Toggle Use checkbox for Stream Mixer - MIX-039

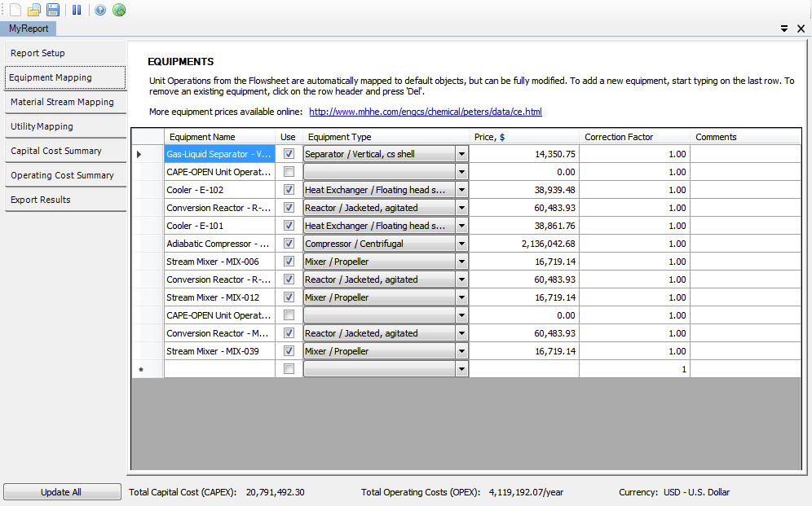289,351
